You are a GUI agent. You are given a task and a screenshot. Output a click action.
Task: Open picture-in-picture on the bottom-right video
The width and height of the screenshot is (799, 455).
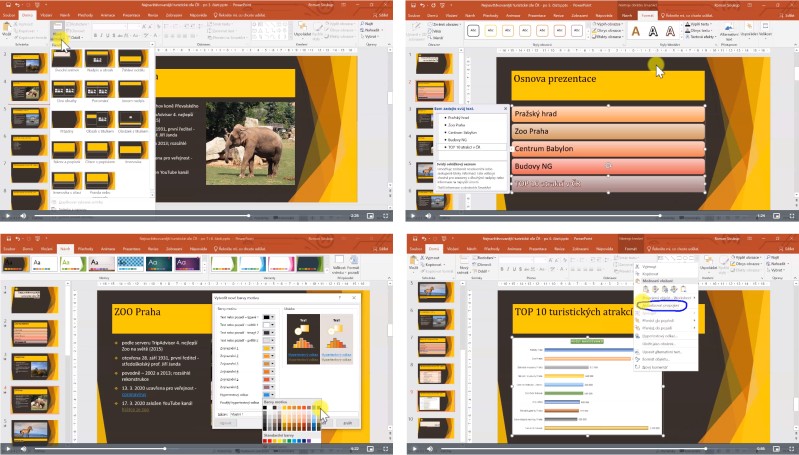click(x=777, y=449)
